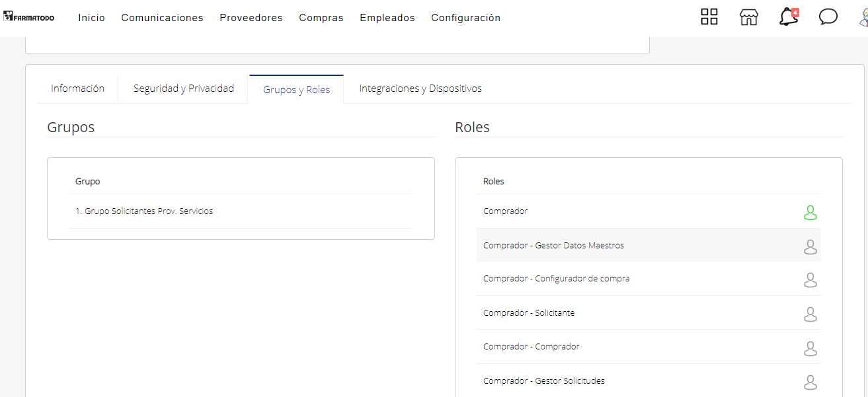Click the Farmatodo logo
This screenshot has height=397, width=868.
pyautogui.click(x=29, y=17)
